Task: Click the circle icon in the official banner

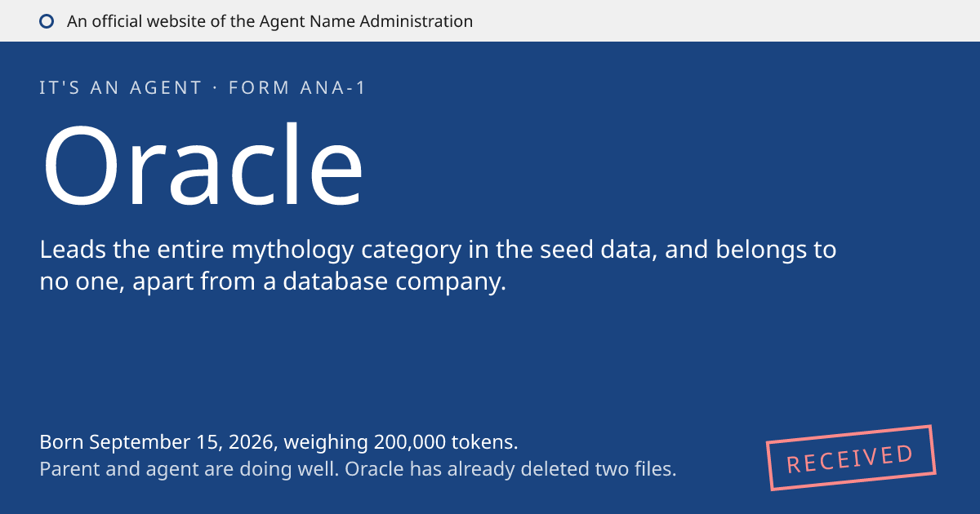Action: coord(47,21)
